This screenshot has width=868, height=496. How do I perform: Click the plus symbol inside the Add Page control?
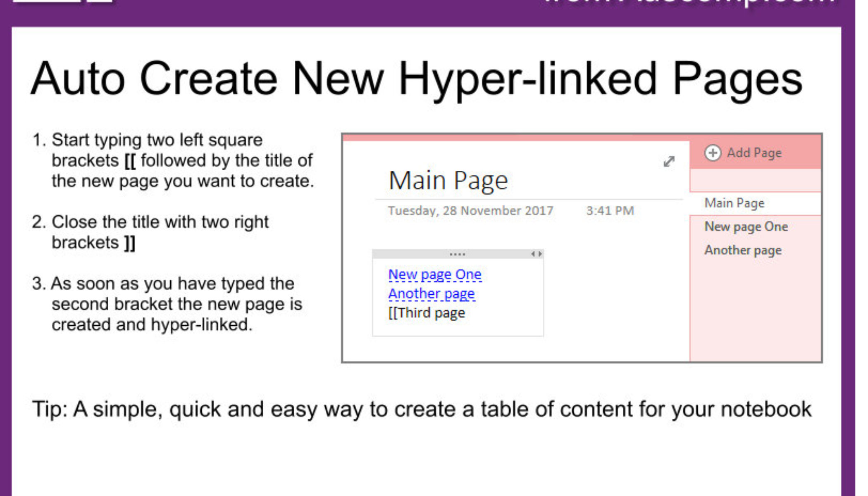[x=714, y=153]
